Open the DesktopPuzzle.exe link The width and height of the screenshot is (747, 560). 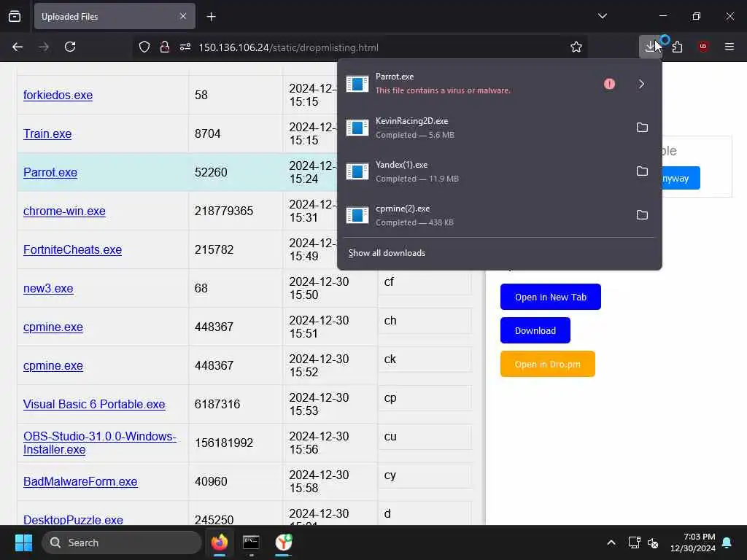(x=74, y=519)
